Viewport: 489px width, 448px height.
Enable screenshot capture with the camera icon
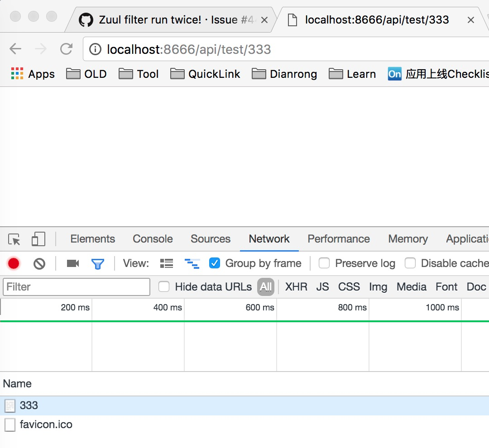72,263
